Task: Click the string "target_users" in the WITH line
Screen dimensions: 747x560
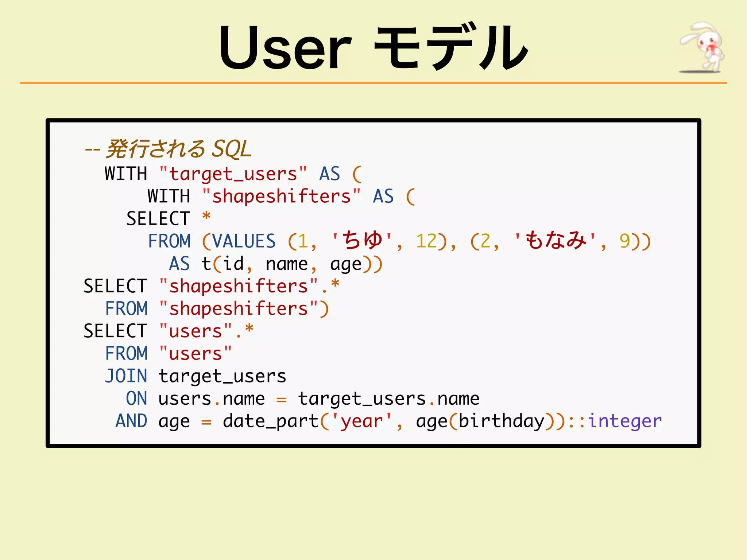Action: click(x=233, y=174)
